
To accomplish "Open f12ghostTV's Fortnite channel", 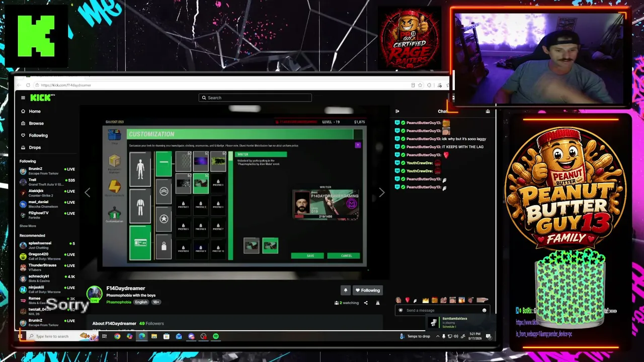I will click(x=47, y=215).
